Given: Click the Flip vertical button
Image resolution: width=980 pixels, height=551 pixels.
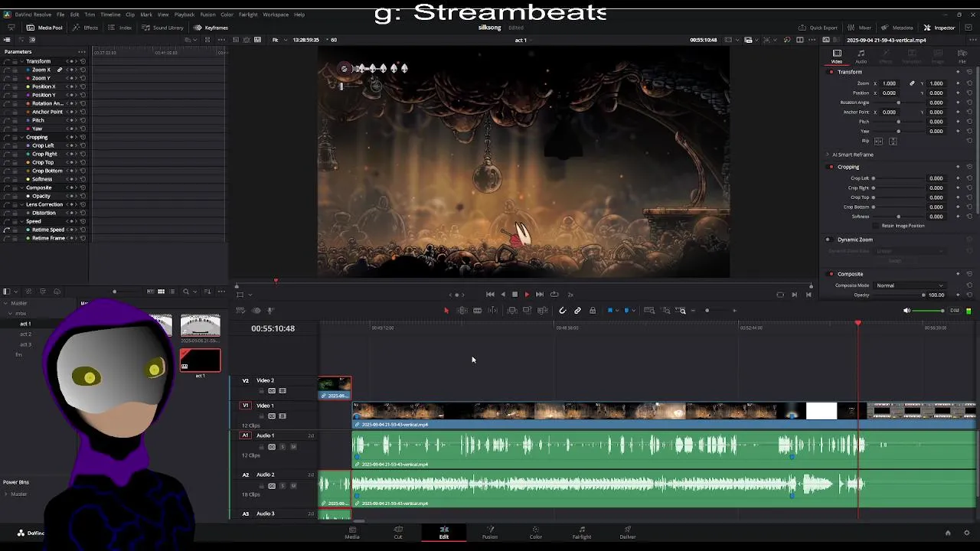Looking at the screenshot, I should coord(893,141).
